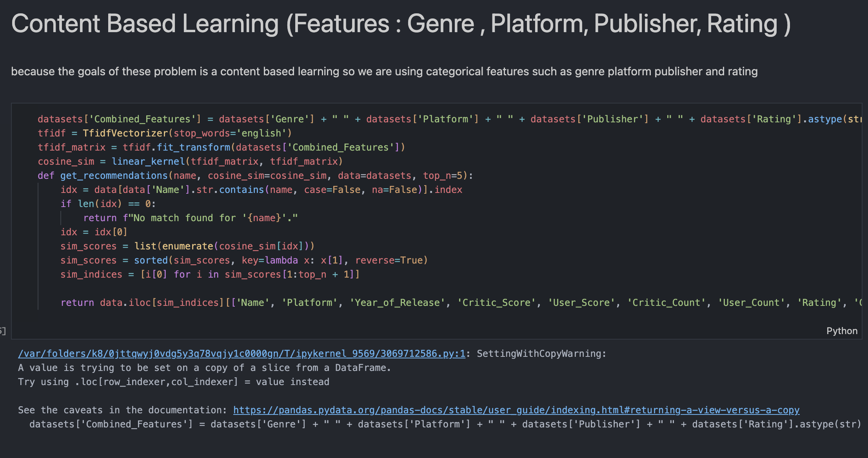The height and width of the screenshot is (458, 868).
Task: Click the get_recommendations function name
Action: [114, 176]
